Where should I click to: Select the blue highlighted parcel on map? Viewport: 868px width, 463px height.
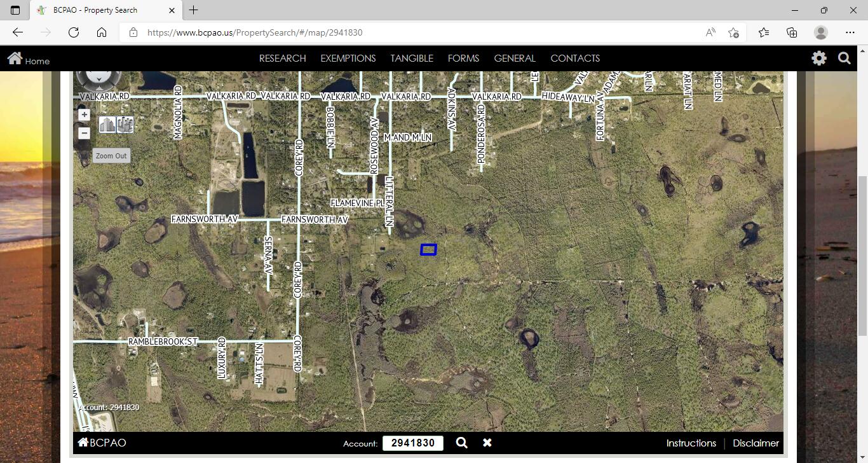tap(428, 250)
